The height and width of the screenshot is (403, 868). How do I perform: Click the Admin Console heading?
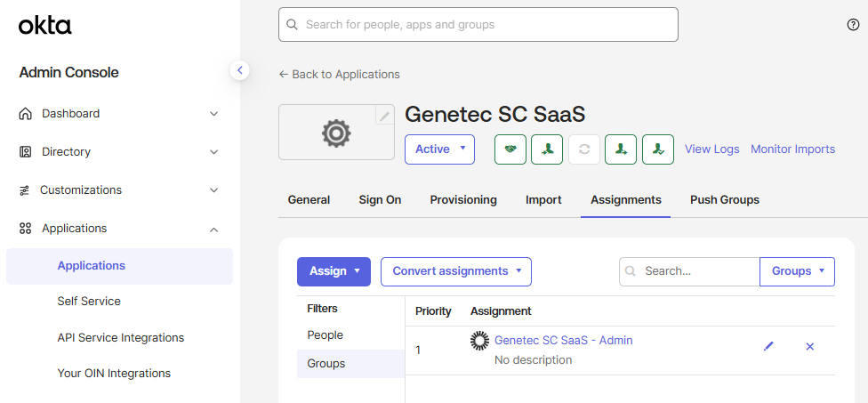tap(69, 73)
